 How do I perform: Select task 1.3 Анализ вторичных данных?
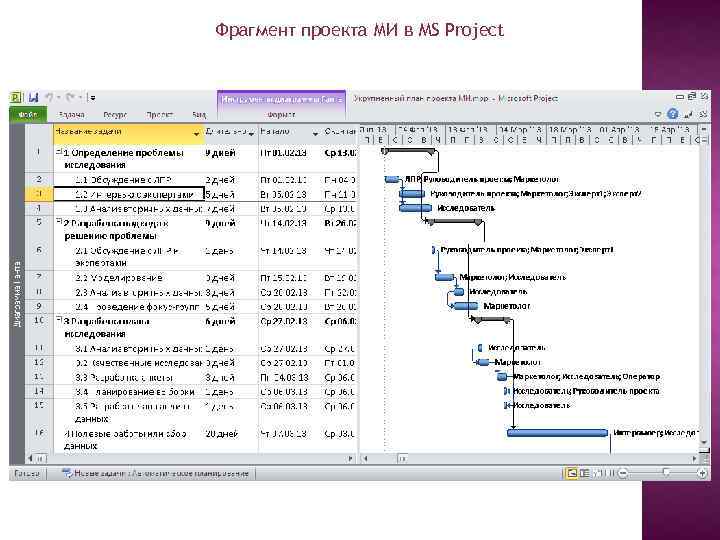(x=129, y=209)
